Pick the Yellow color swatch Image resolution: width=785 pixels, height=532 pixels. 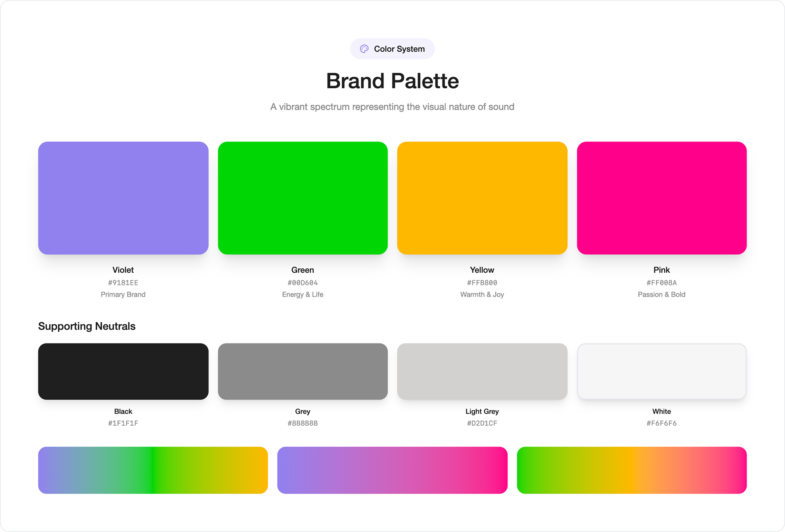[x=482, y=198]
